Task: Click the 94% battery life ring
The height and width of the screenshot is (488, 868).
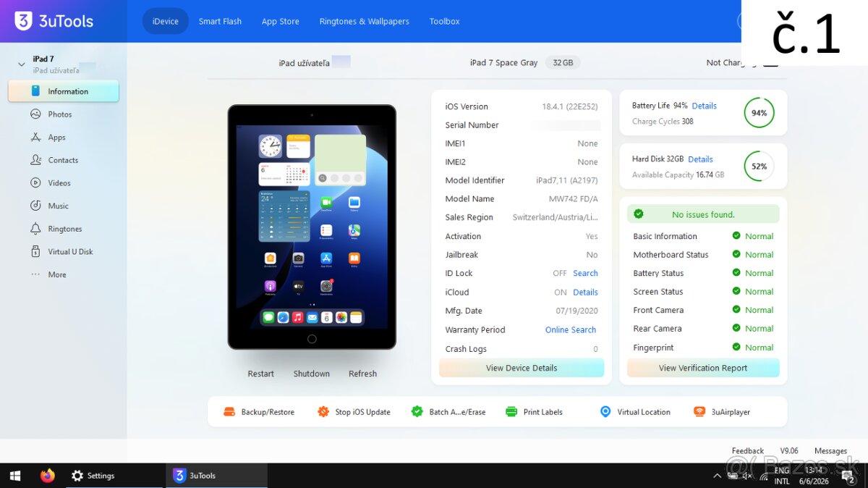Action: click(x=759, y=113)
